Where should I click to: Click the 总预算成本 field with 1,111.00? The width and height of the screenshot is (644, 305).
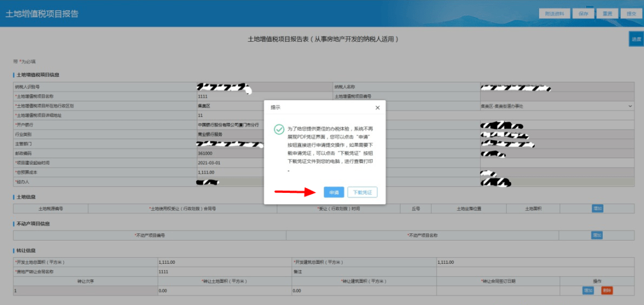(x=264, y=172)
